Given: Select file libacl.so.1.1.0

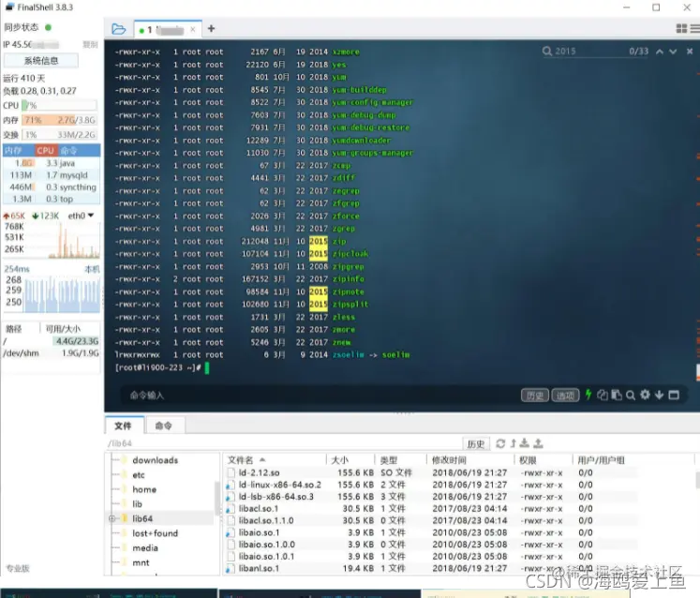Looking at the screenshot, I should 266,520.
